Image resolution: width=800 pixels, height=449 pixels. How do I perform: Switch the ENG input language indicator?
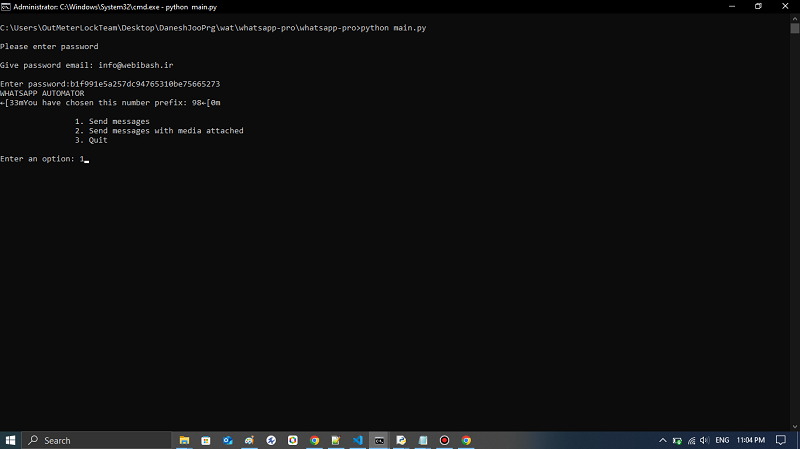[722, 440]
